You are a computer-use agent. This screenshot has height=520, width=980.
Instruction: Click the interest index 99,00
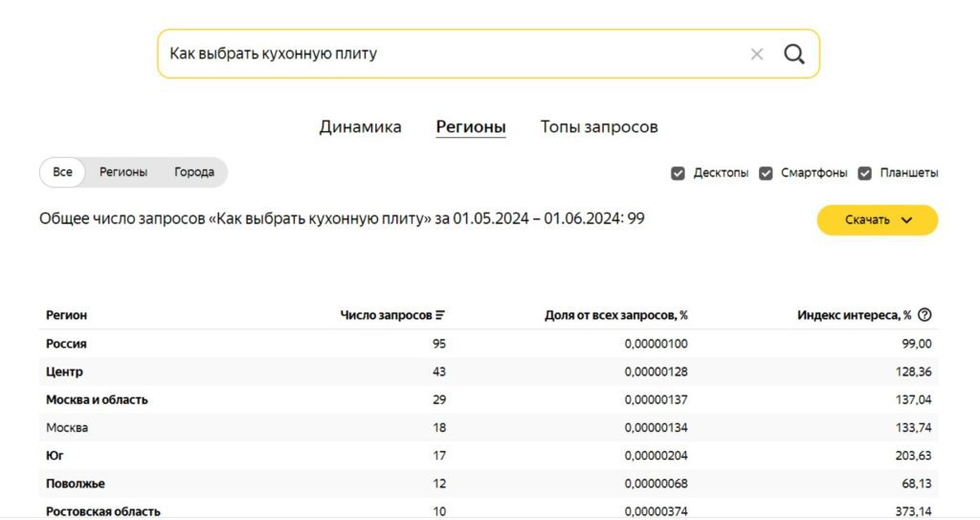click(x=916, y=344)
